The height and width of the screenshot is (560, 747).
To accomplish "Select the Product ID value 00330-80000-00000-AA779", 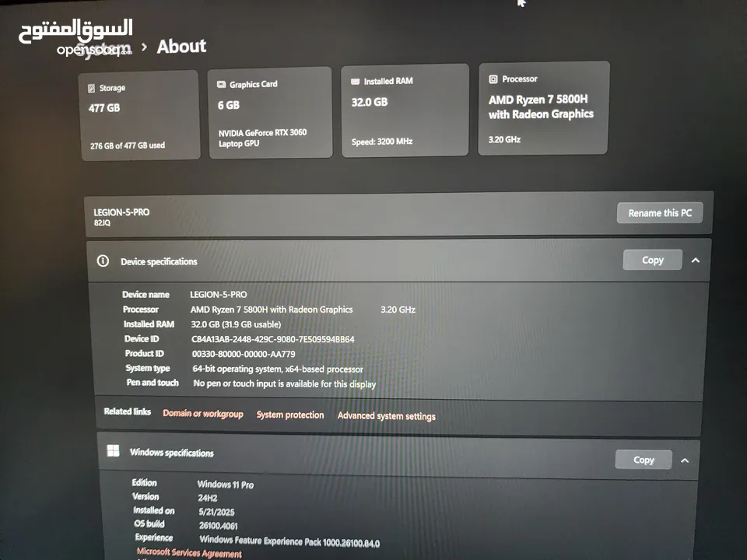I will [x=244, y=355].
